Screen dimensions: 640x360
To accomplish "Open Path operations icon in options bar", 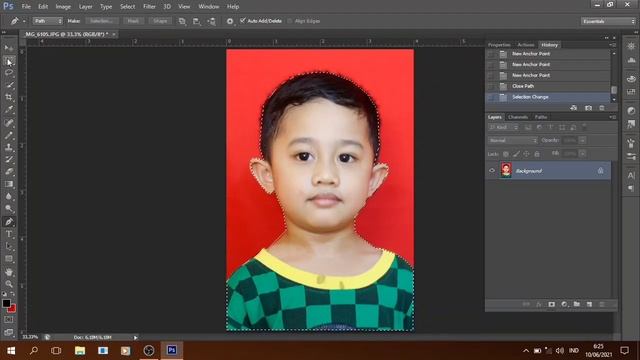I will pyautogui.click(x=182, y=21).
